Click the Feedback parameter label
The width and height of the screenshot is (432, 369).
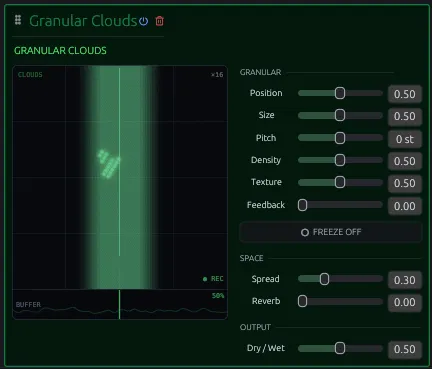point(266,205)
